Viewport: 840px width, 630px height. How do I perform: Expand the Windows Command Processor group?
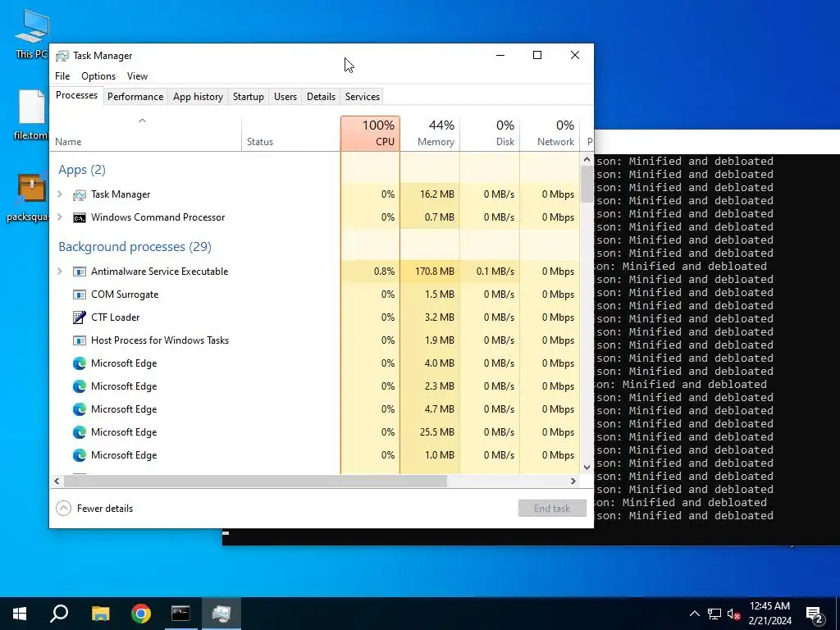coord(60,217)
